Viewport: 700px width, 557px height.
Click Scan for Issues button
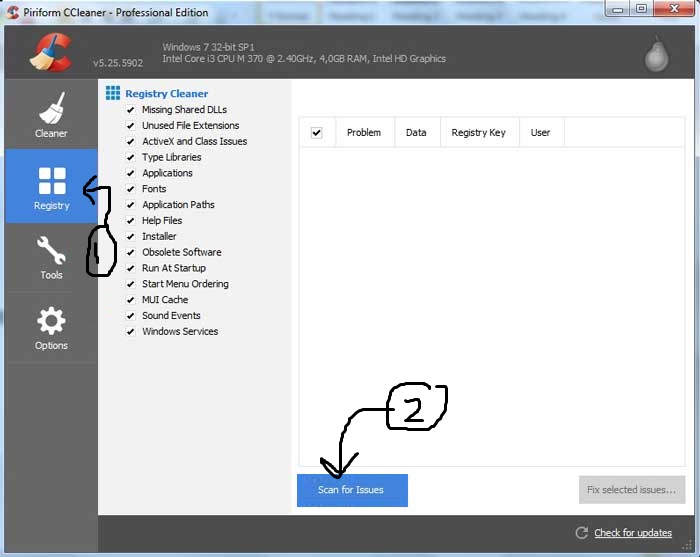[352, 490]
